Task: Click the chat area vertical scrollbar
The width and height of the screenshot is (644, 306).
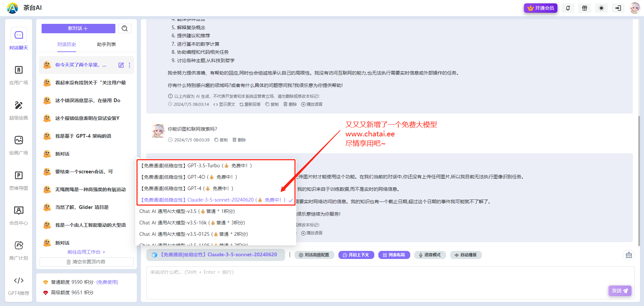Action: [x=639, y=181]
